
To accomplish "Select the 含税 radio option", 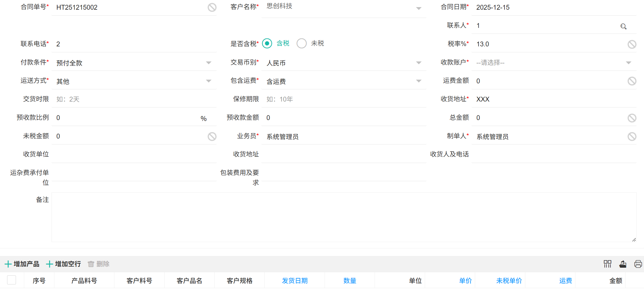I will coord(267,44).
